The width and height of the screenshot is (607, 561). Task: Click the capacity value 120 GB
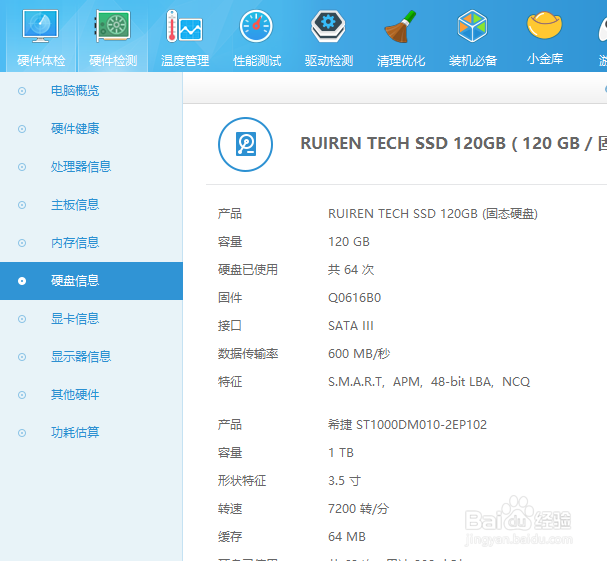[349, 242]
